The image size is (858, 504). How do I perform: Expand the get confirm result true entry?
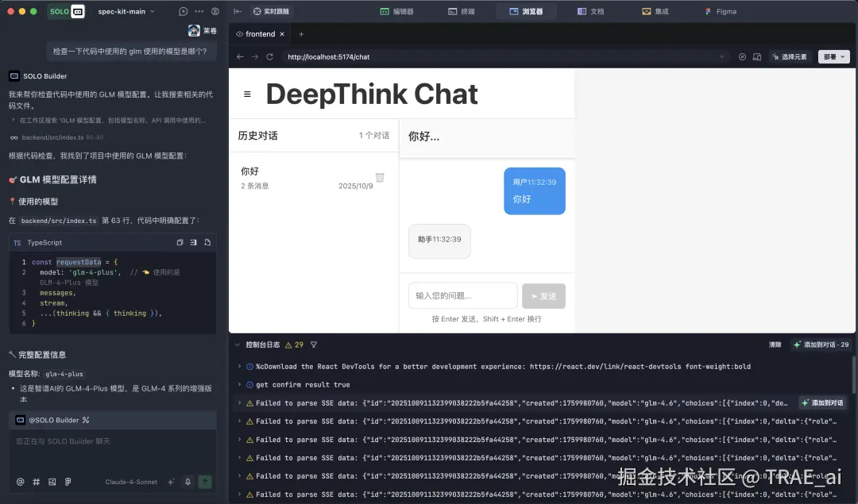point(239,384)
